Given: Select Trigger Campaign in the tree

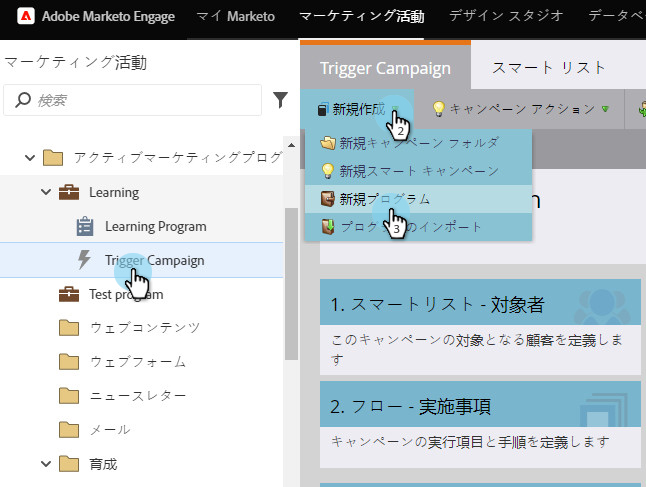Looking at the screenshot, I should pos(154,260).
